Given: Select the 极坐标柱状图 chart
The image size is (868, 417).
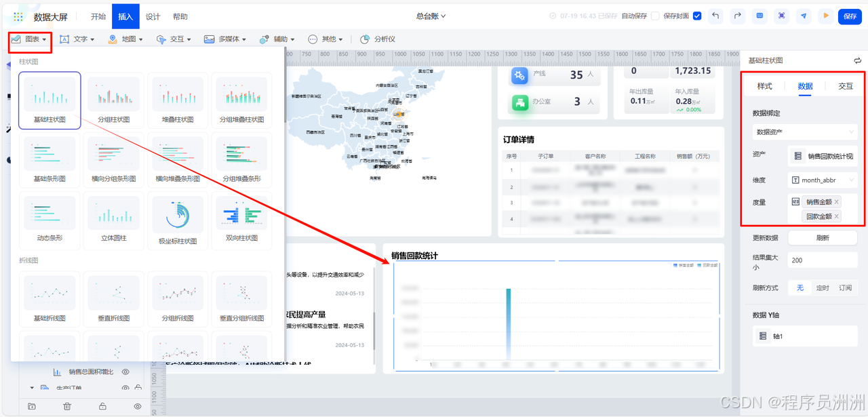Looking at the screenshot, I should pos(178,220).
